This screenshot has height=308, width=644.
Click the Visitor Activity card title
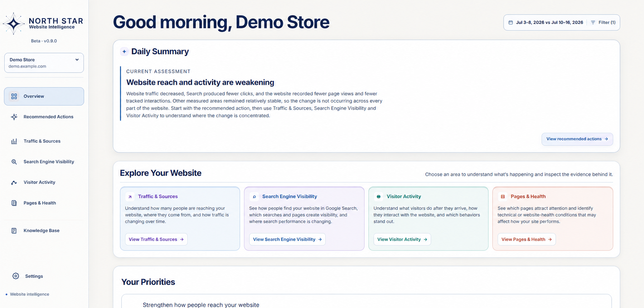pos(404,196)
